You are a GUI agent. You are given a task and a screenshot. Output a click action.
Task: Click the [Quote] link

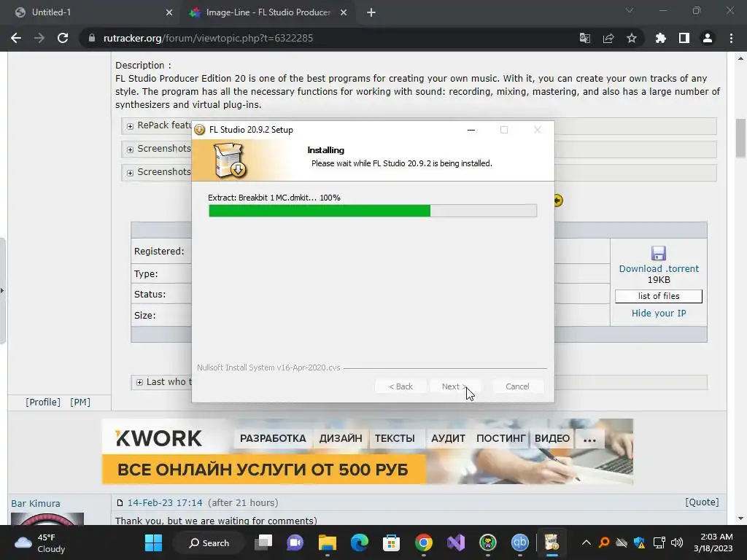point(702,502)
